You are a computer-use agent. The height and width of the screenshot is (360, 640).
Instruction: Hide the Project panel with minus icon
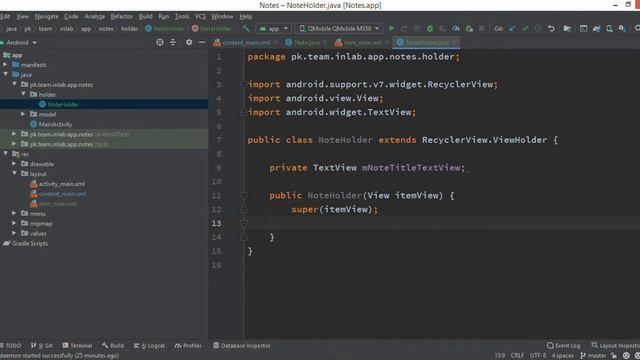pos(202,42)
